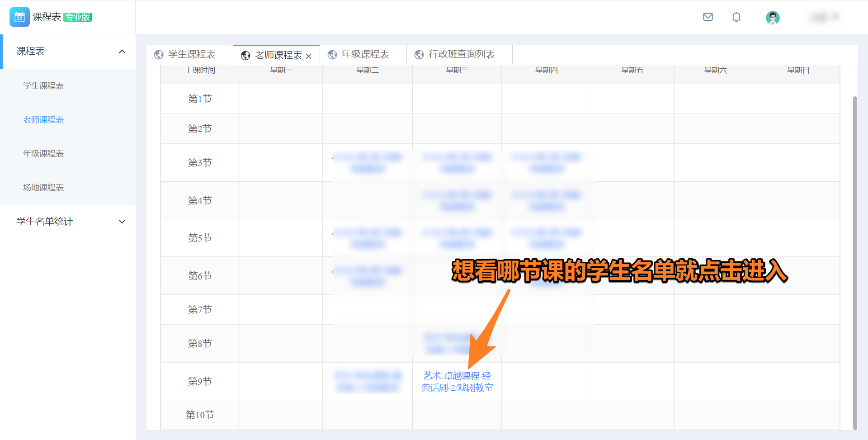Click the 星期五 column header
Image resolution: width=868 pixels, height=440 pixels.
[x=632, y=71]
